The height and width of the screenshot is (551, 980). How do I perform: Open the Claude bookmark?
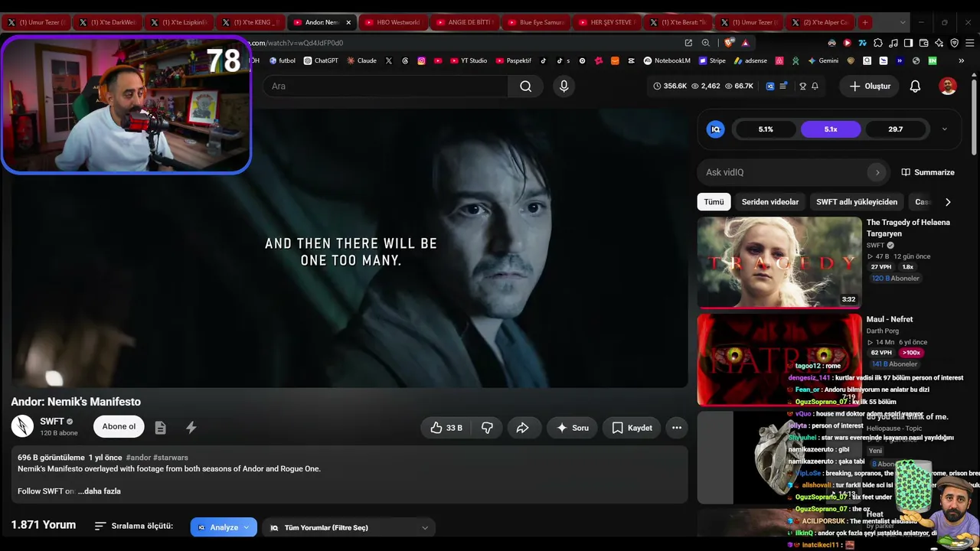pyautogui.click(x=361, y=60)
